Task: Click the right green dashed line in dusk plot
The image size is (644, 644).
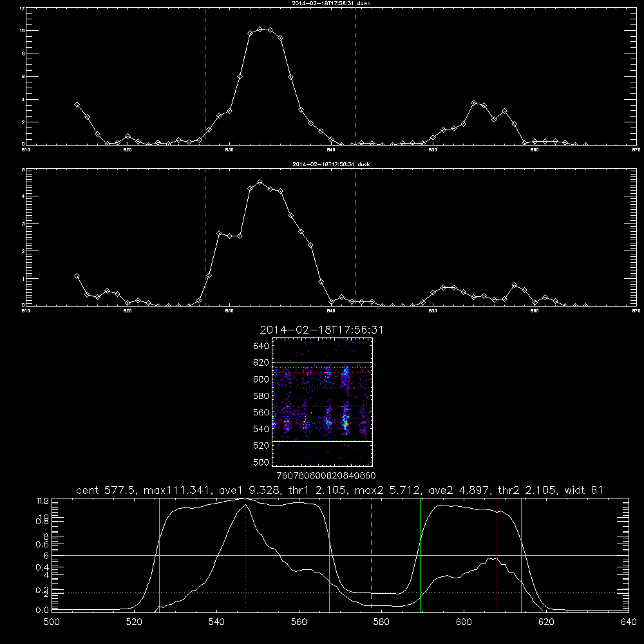Action: click(355, 237)
